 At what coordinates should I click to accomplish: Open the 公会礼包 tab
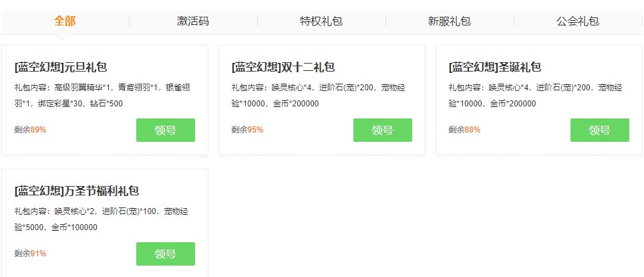pos(578,21)
